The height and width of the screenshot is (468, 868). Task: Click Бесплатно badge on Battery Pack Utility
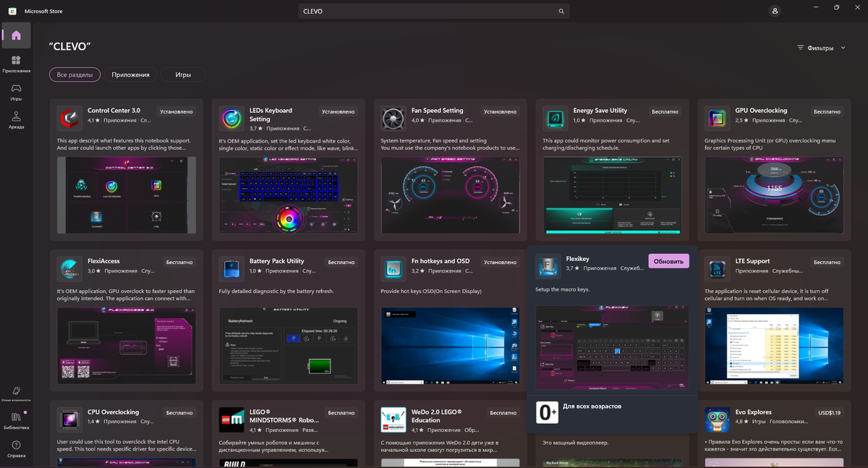[x=341, y=263]
